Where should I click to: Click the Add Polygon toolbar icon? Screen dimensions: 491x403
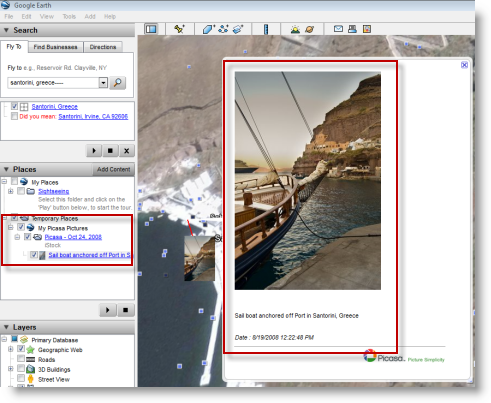209,29
